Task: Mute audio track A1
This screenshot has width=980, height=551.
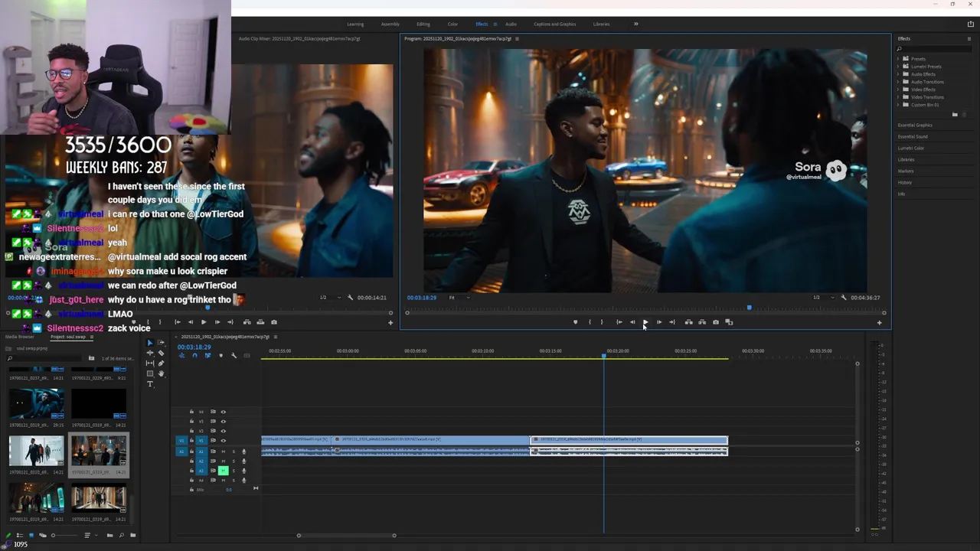Action: [224, 452]
